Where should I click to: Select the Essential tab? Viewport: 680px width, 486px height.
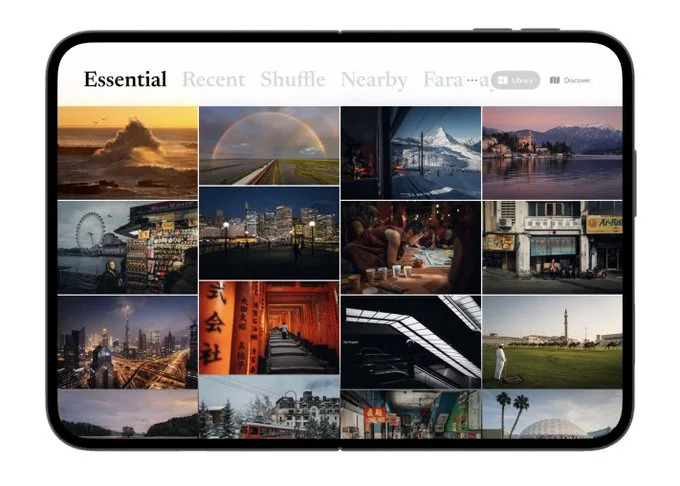[125, 79]
